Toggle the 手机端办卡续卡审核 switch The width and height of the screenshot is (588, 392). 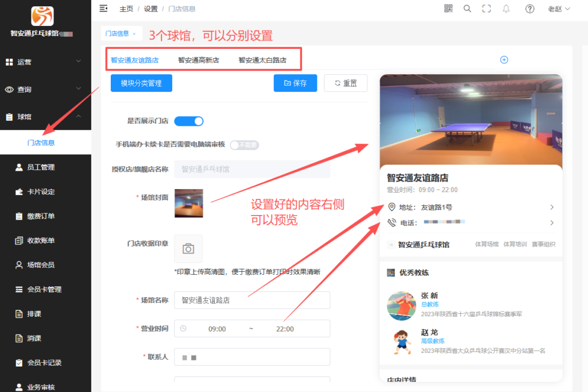(244, 145)
